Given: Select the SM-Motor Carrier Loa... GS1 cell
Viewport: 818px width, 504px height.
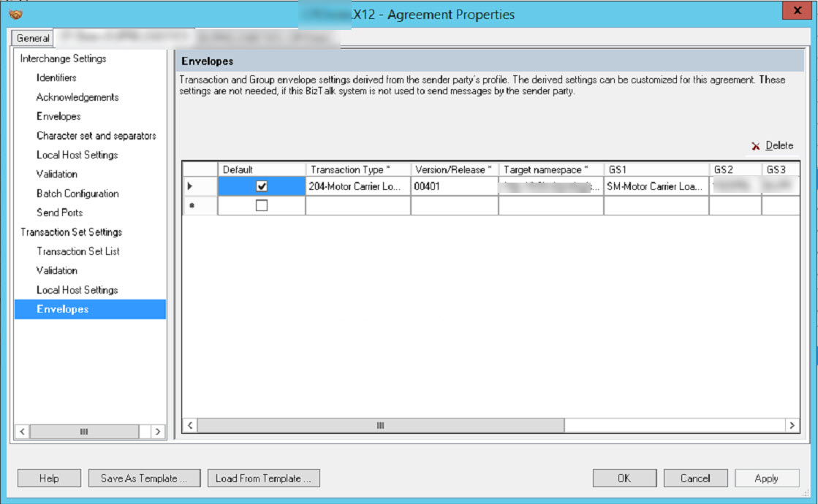Looking at the screenshot, I should (x=656, y=186).
